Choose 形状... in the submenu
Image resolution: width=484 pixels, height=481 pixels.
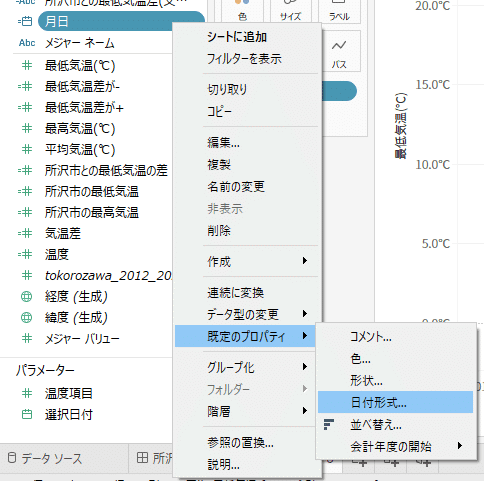click(366, 381)
